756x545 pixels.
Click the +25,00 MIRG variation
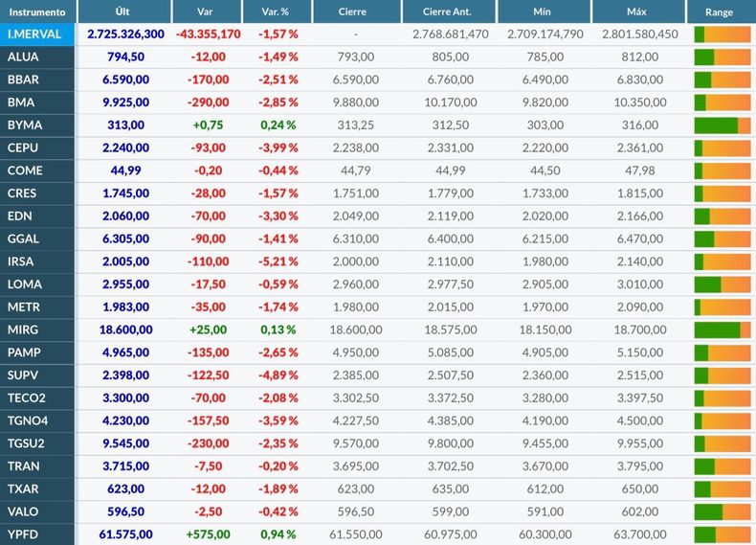(x=209, y=329)
